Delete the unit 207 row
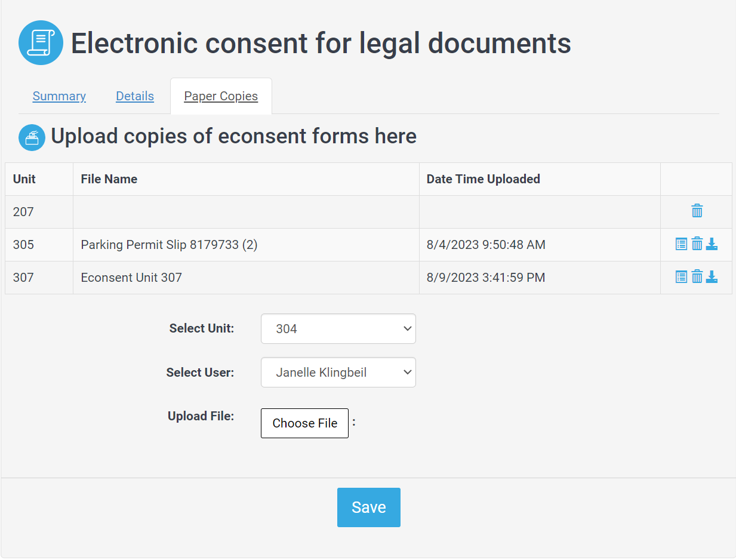Image resolution: width=736 pixels, height=560 pixels. click(697, 211)
